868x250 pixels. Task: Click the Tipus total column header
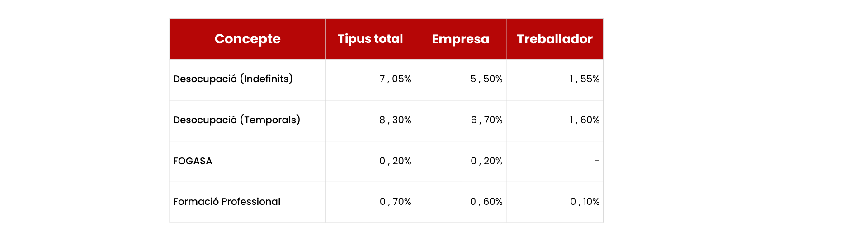click(x=370, y=39)
